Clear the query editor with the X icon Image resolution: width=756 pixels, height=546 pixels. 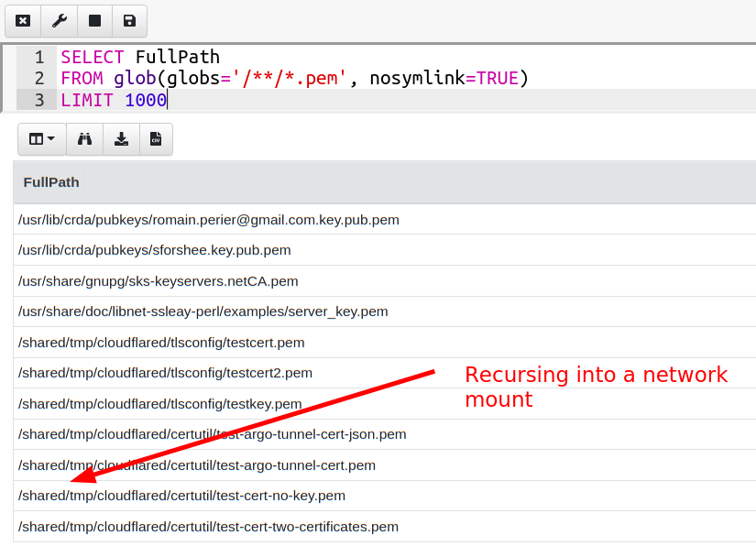22,20
